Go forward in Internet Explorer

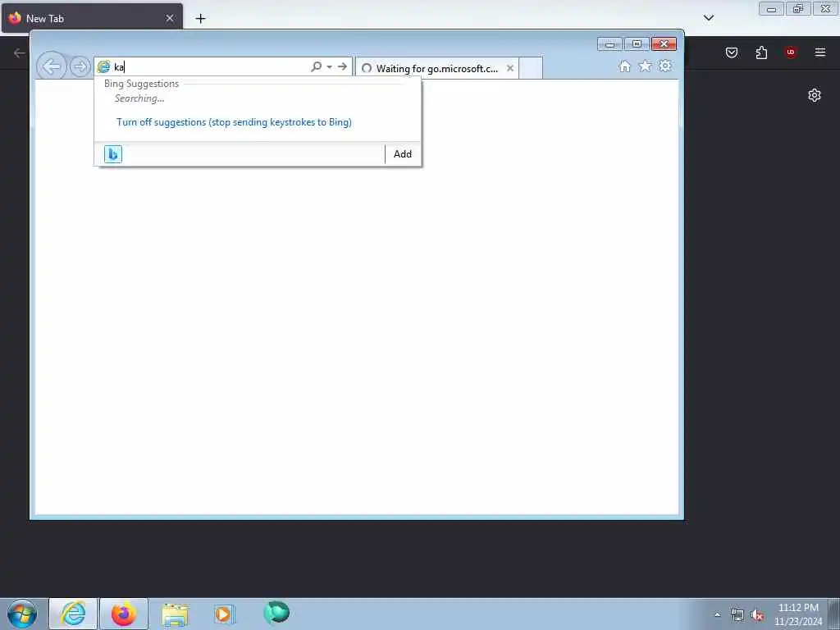[x=80, y=67]
